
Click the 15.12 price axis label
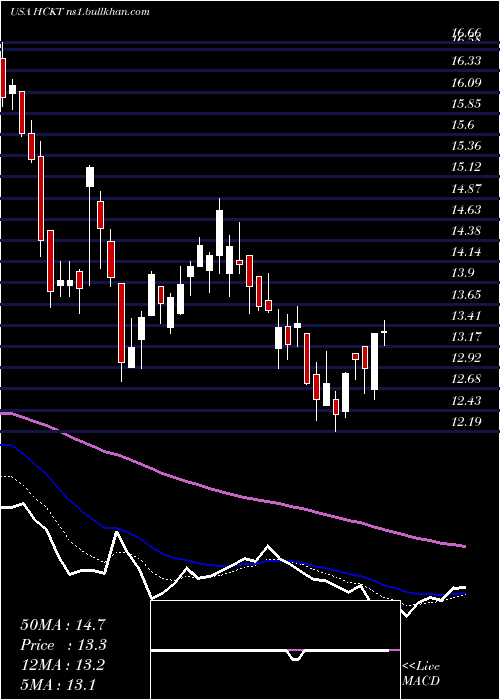(x=466, y=167)
